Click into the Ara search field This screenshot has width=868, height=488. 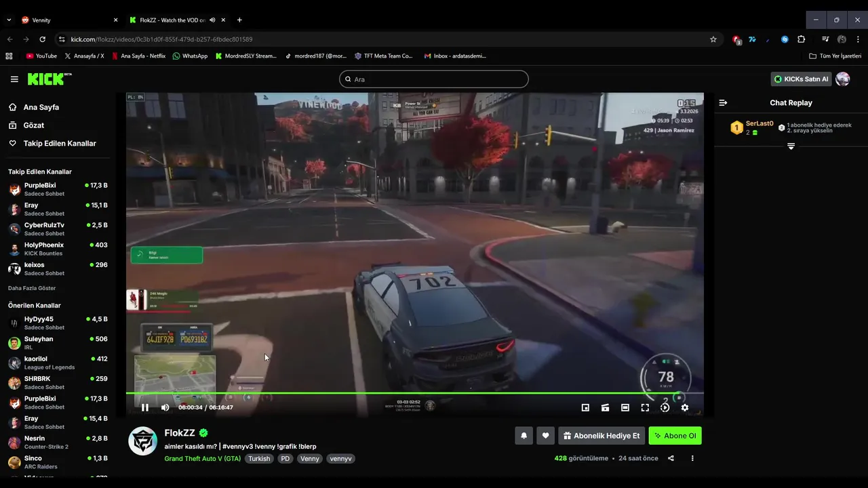[x=434, y=79]
